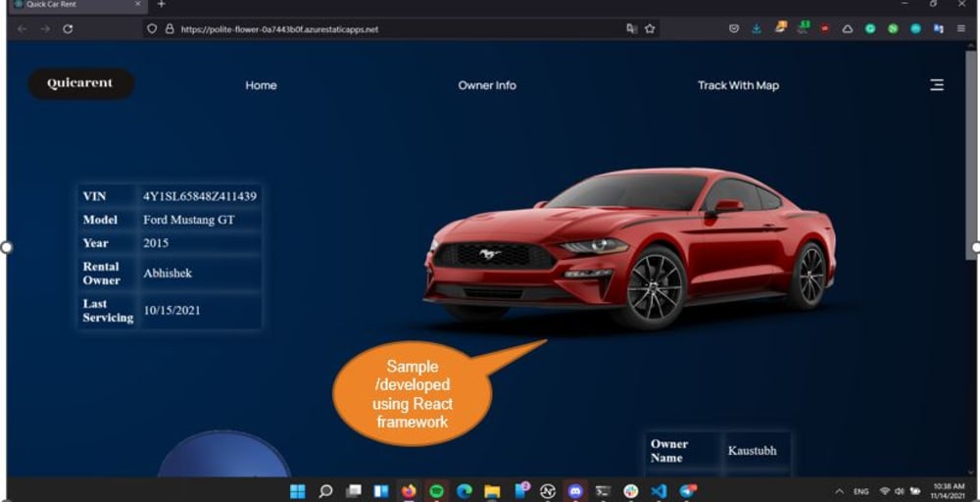Click the Rental Owner label cell

coord(108,274)
